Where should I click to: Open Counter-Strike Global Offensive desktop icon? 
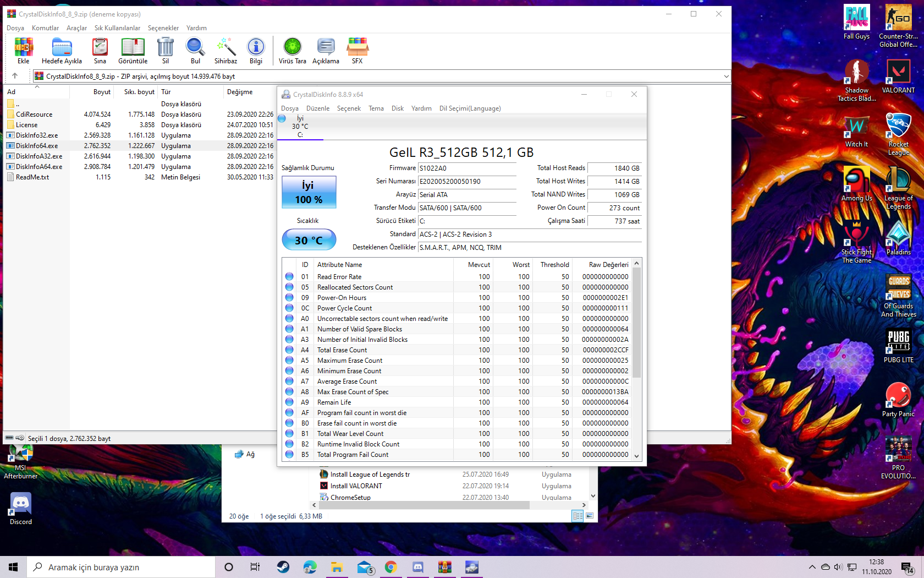(898, 26)
